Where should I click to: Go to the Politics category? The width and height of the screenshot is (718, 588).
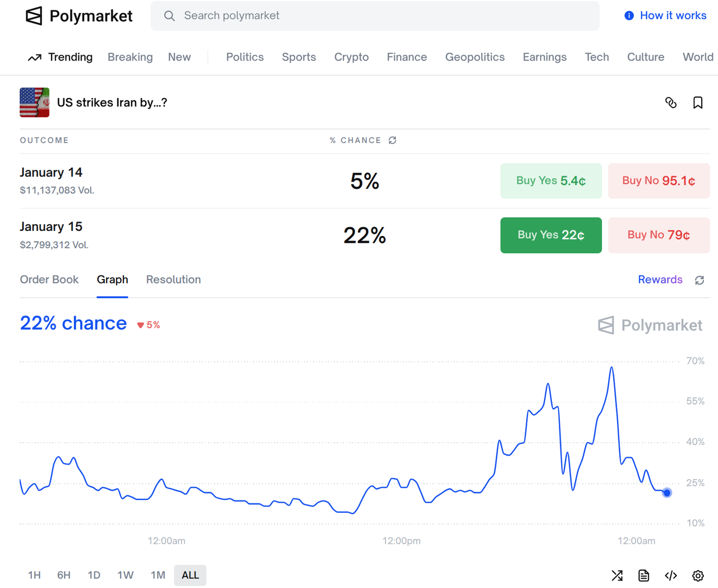pyautogui.click(x=245, y=57)
